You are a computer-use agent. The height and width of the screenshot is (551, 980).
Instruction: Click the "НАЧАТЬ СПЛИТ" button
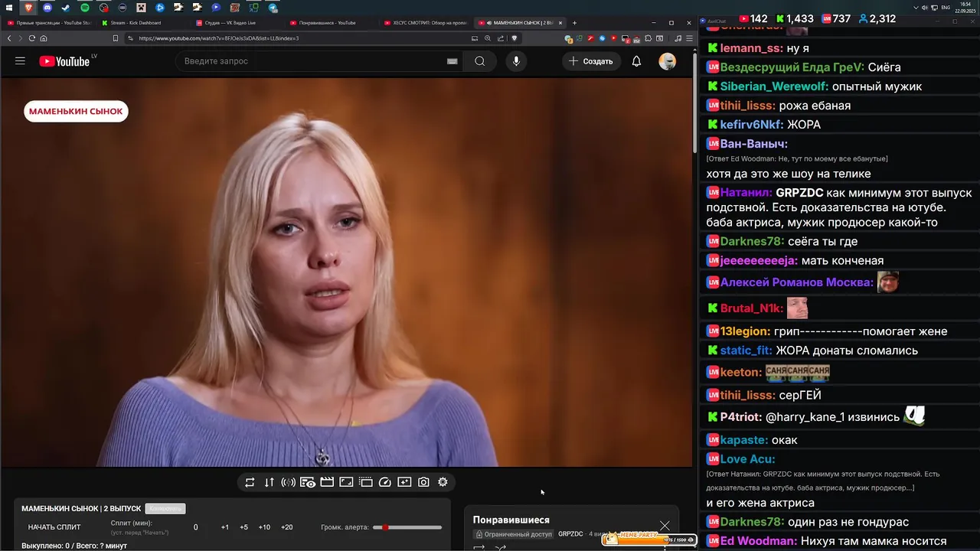[x=54, y=527]
